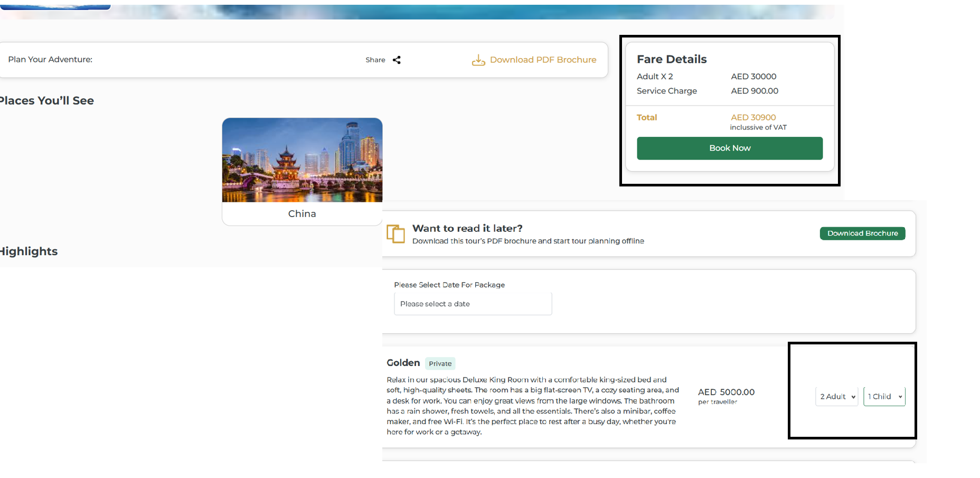Click the Want to read it later heading
Viewport: 980px width, 478px height.
pyautogui.click(x=467, y=228)
